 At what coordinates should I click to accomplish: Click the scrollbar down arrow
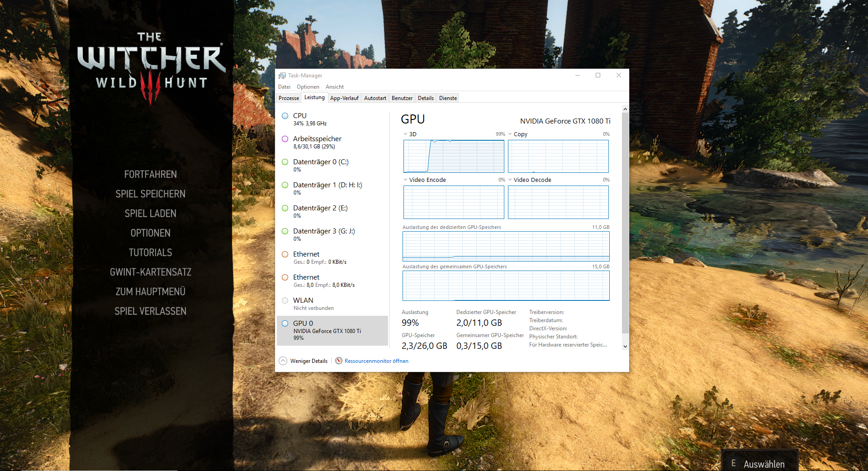pyautogui.click(x=625, y=346)
